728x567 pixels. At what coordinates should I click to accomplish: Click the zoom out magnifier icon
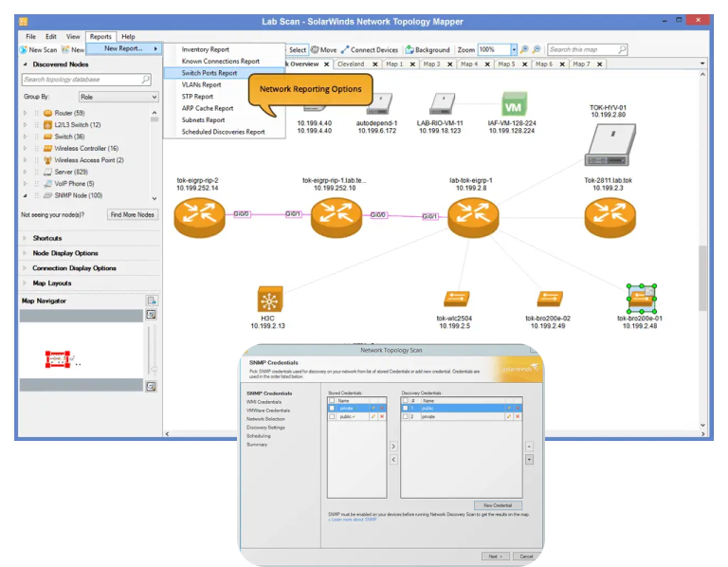click(x=537, y=49)
